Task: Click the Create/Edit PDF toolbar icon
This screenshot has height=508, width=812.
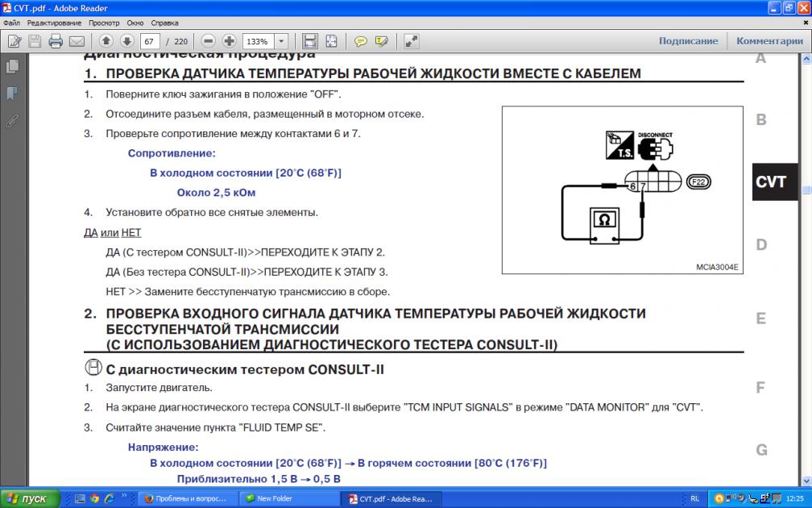Action: point(14,41)
